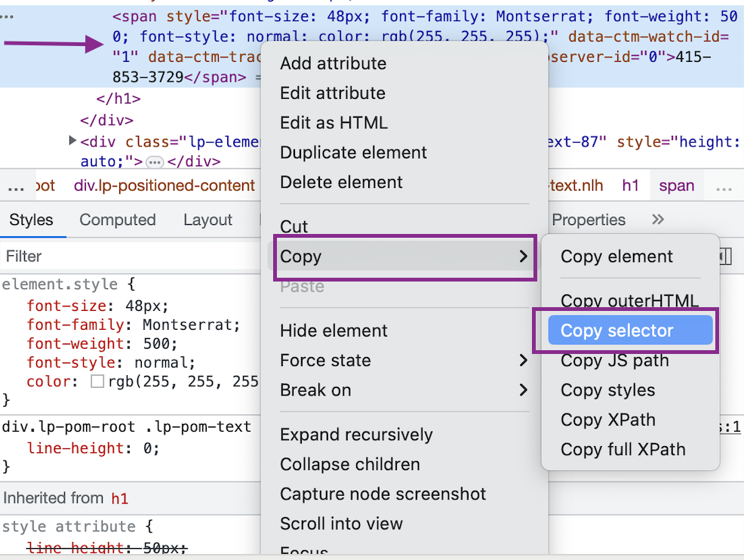The width and height of the screenshot is (744, 560).
Task: Choose Hide element option
Action: coord(334,331)
